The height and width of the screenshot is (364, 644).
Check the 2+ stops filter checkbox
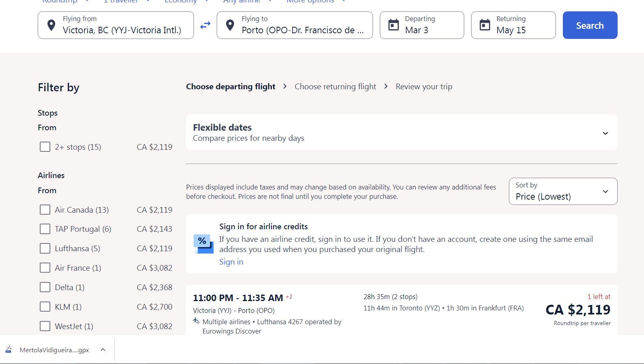pos(45,147)
